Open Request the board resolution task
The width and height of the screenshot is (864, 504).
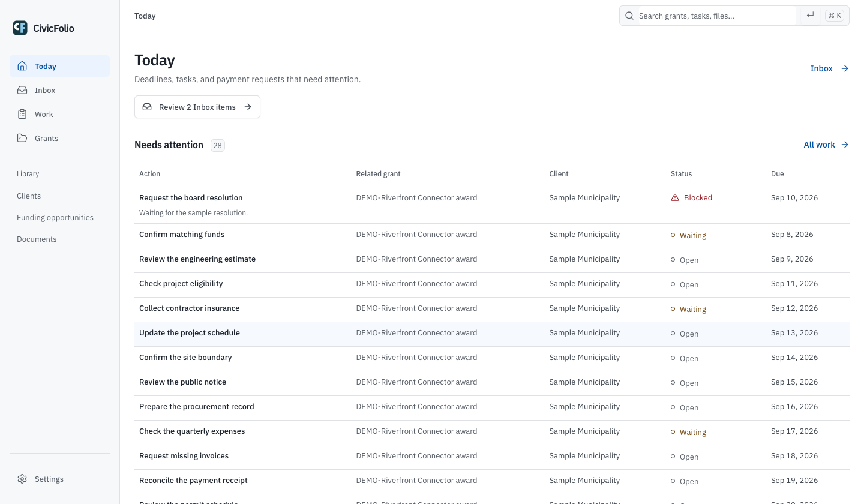191,197
